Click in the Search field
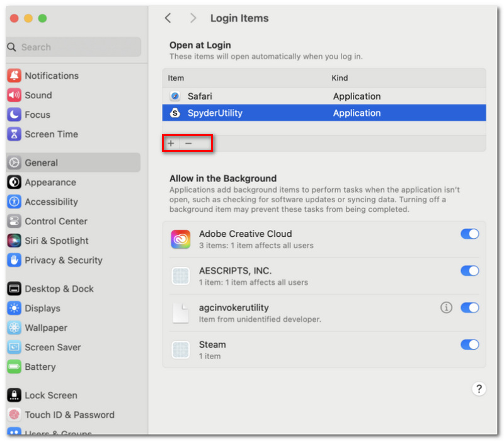Viewport: 504px width, 441px height. 74,47
